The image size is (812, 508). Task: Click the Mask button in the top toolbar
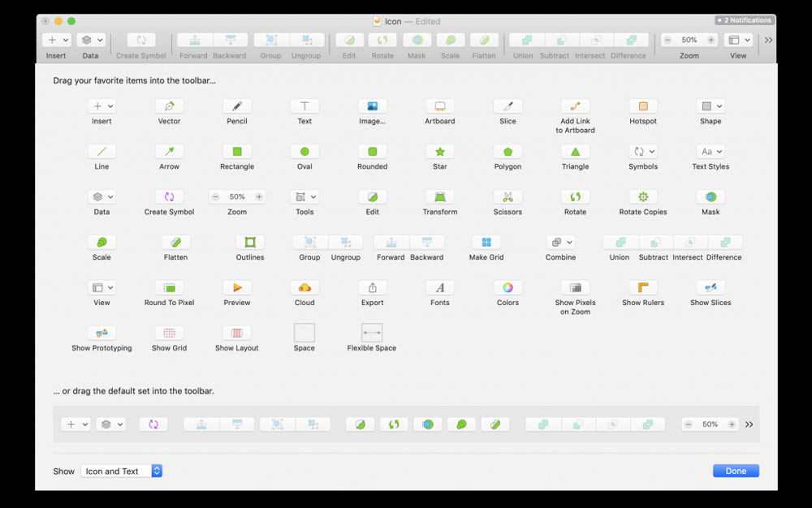417,40
